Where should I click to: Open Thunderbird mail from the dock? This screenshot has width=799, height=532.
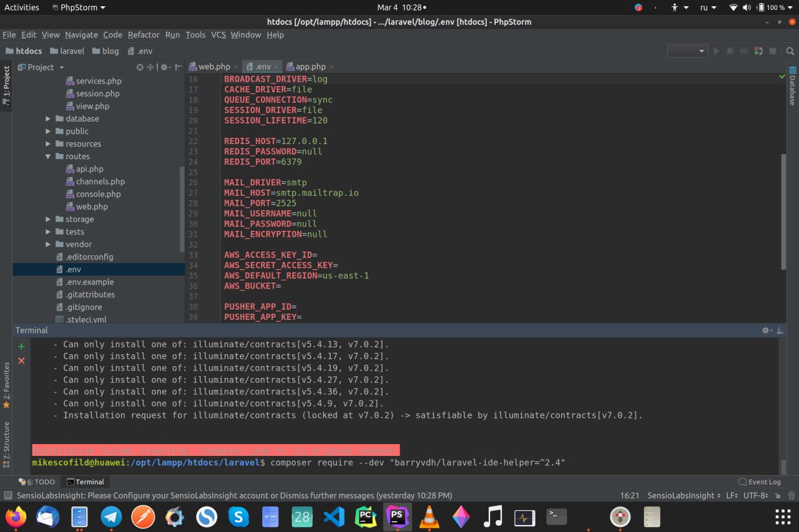47,516
